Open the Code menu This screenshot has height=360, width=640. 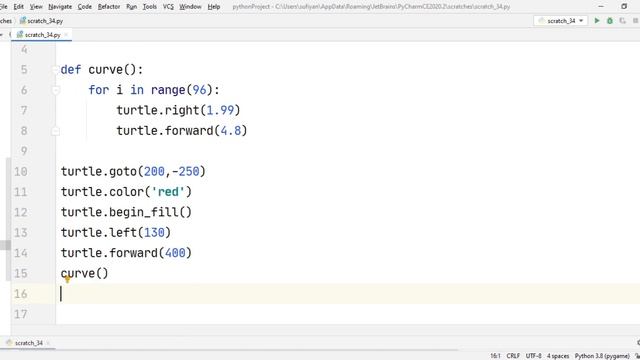click(84, 7)
